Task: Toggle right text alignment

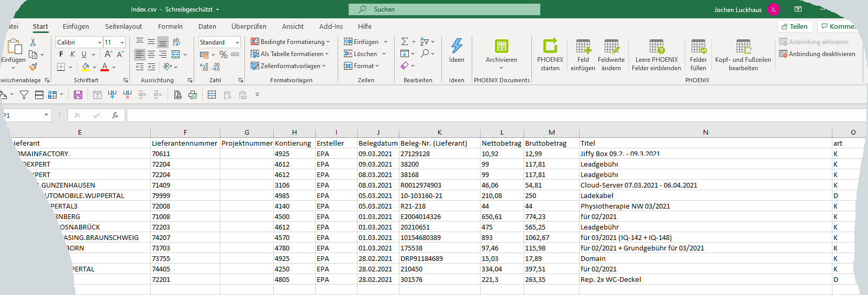Action: pyautogui.click(x=163, y=54)
